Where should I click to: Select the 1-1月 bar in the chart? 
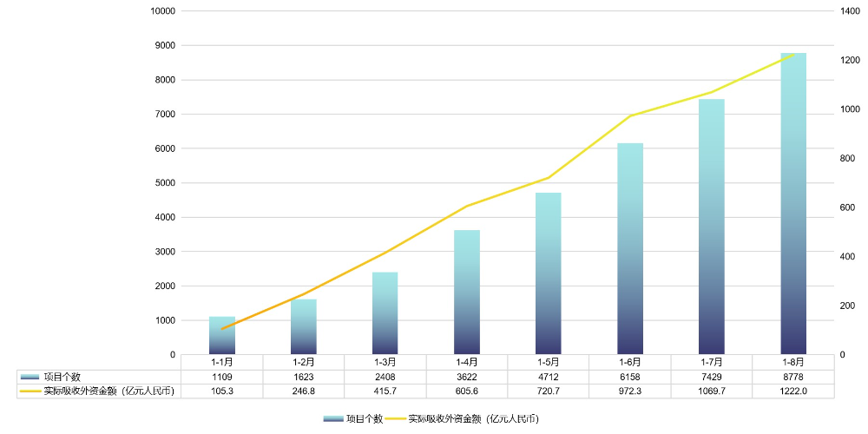click(x=222, y=336)
